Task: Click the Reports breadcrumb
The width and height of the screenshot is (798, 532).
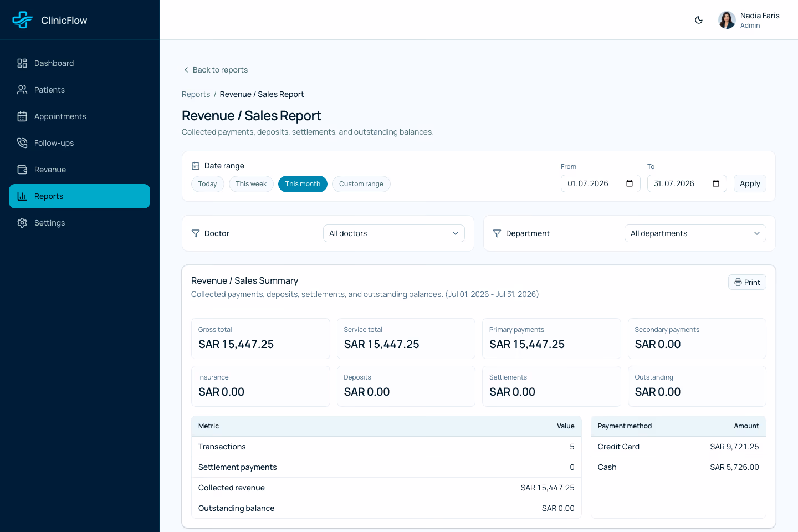Action: pos(196,94)
